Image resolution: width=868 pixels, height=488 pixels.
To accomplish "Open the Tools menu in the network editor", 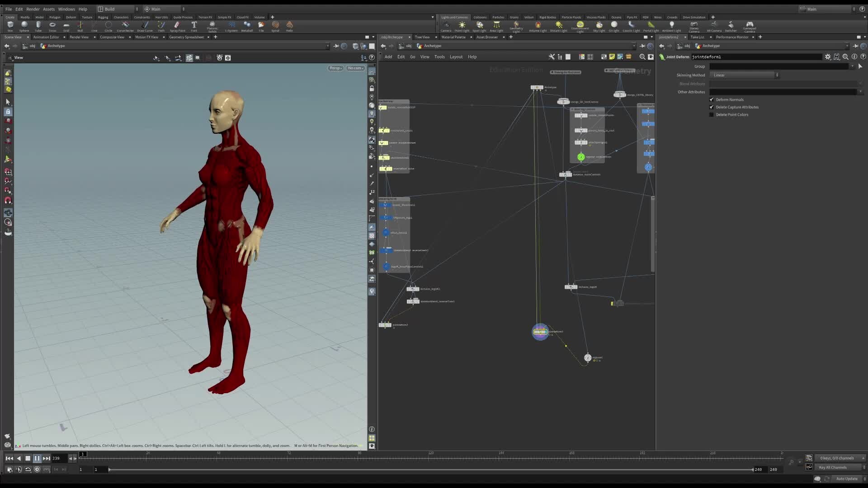I will point(439,56).
